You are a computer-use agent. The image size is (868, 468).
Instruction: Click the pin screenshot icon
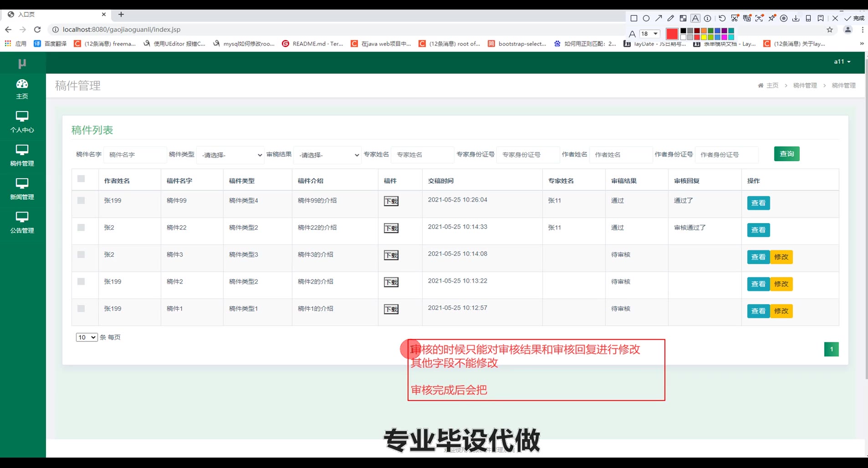coord(772,18)
